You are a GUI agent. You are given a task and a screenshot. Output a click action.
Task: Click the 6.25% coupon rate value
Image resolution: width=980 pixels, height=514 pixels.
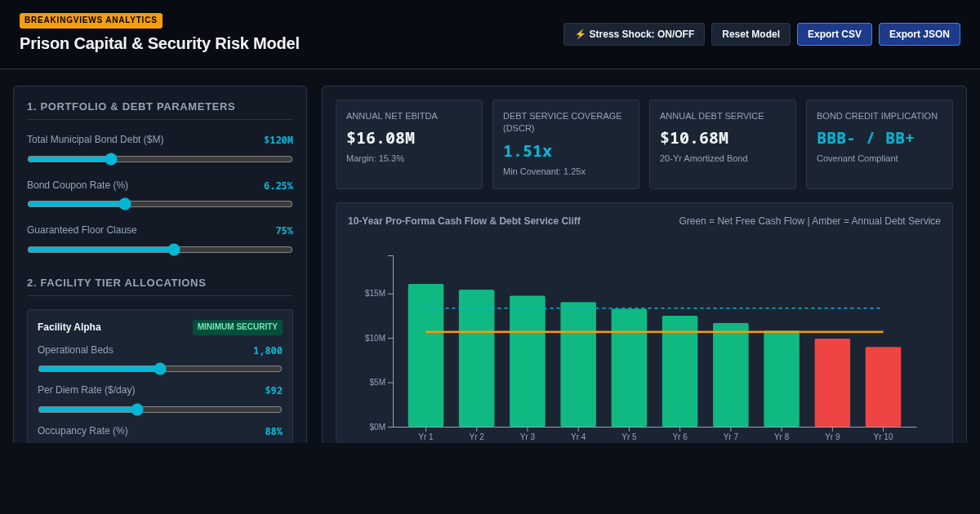(x=278, y=186)
